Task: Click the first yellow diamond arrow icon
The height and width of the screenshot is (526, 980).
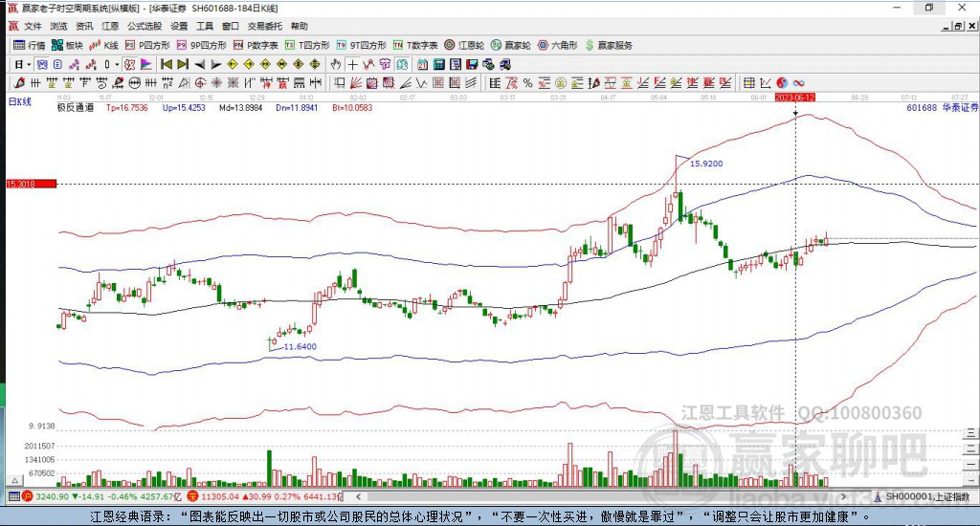Action: click(232, 64)
